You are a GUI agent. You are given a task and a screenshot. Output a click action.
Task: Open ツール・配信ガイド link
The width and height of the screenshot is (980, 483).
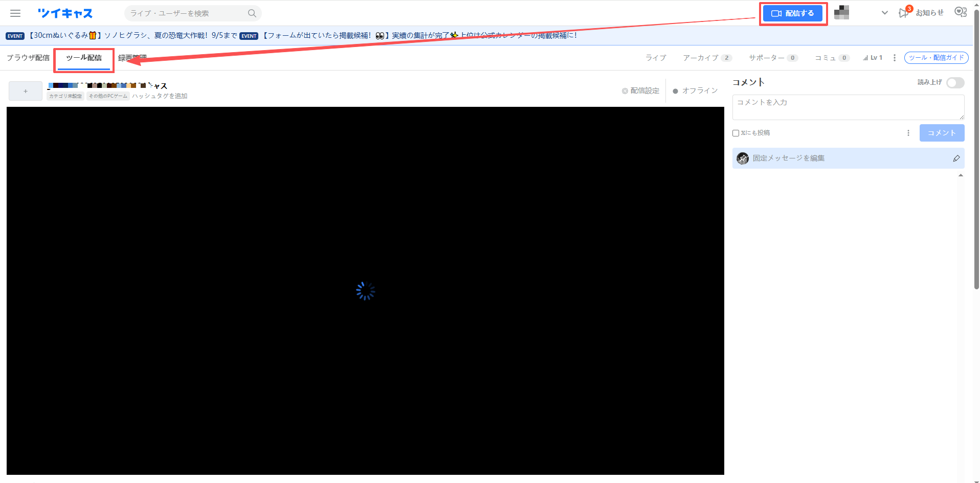point(936,58)
